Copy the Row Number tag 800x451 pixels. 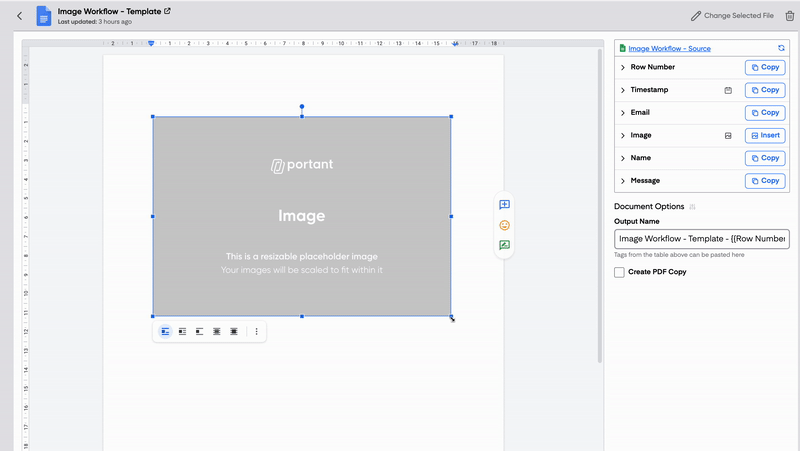(765, 67)
